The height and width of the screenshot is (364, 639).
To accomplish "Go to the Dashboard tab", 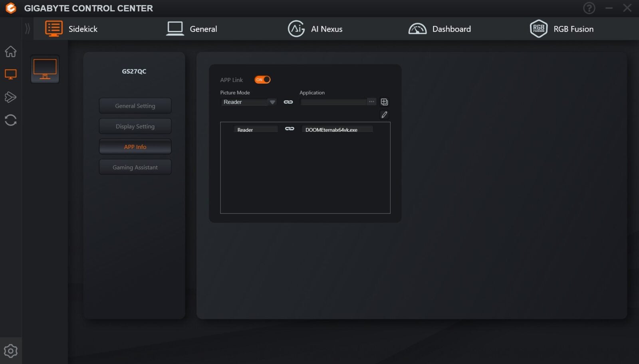I will 440,29.
